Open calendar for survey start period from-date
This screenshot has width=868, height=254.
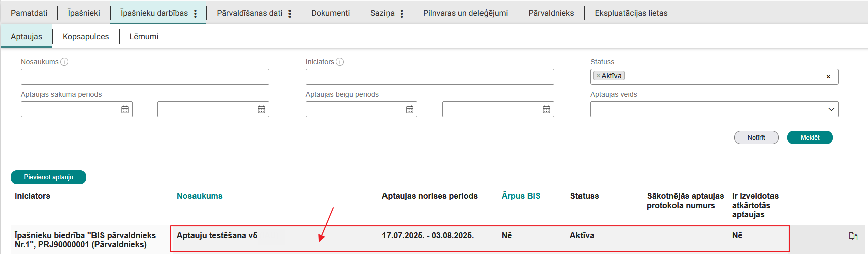(125, 109)
